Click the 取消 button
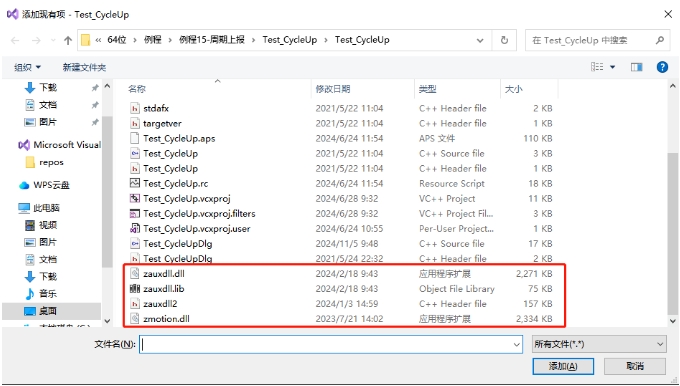 tap(635, 366)
